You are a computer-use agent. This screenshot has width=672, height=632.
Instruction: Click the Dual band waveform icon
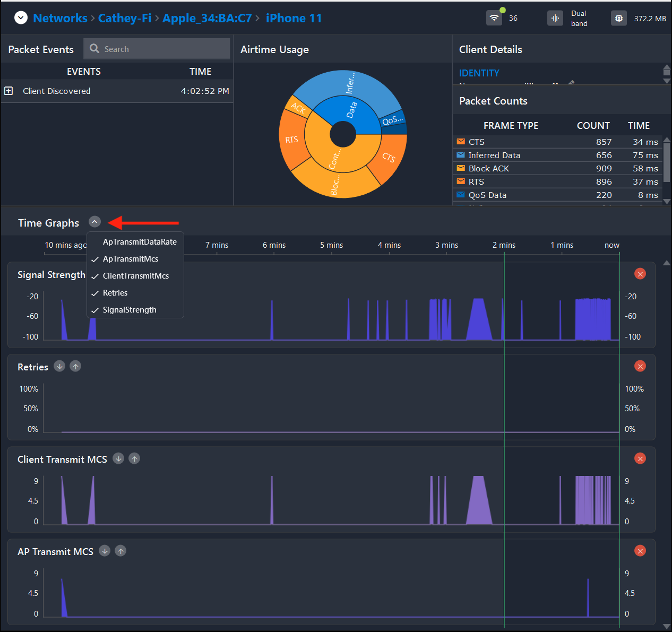[555, 18]
